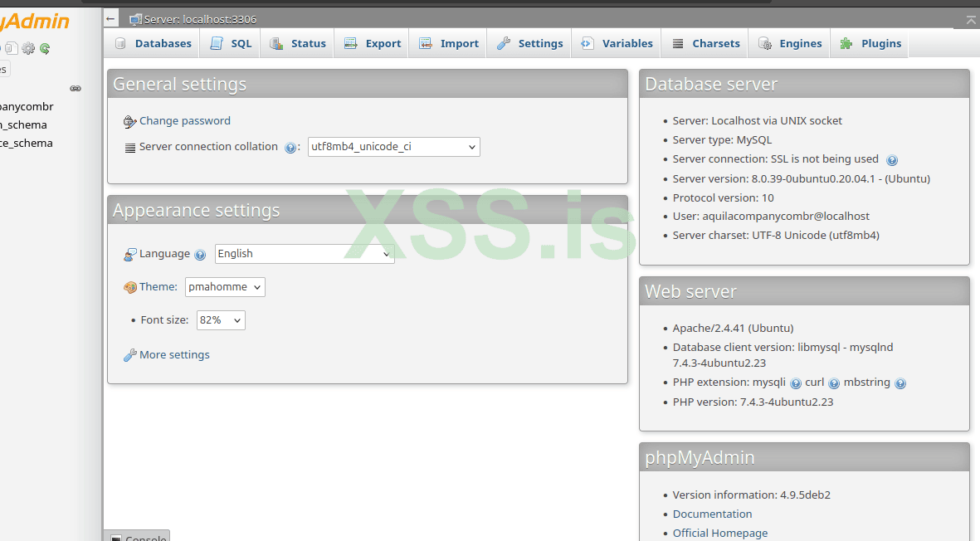Click the Server charset UTF-8 Unicode text
The image size is (980, 541).
[x=776, y=236]
